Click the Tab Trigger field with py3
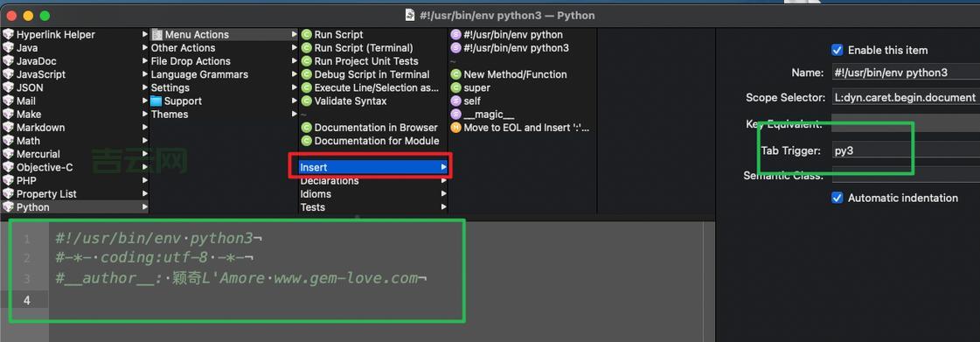This screenshot has width=980, height=342. pyautogui.click(x=906, y=150)
